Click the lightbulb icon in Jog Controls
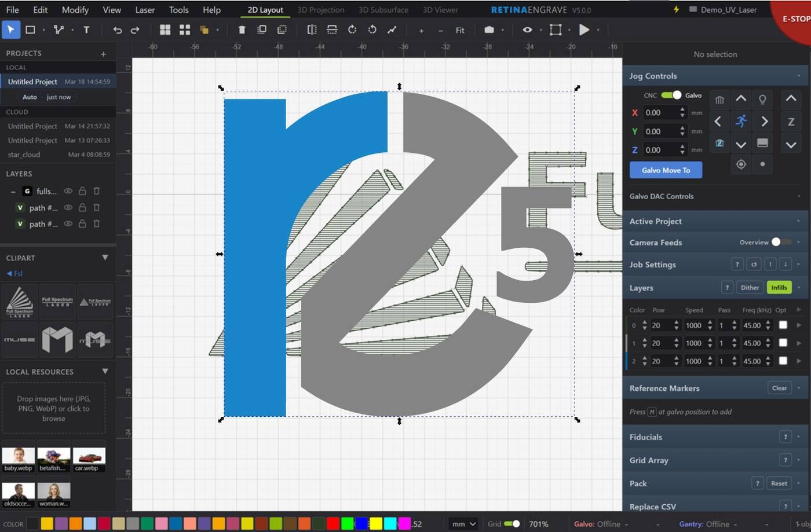The width and height of the screenshot is (811, 532). point(762,100)
